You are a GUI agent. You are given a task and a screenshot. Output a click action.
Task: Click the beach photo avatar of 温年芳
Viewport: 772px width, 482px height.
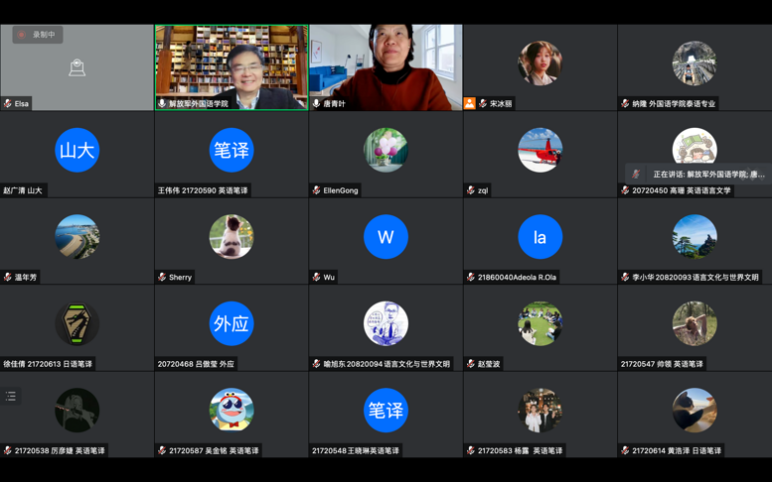point(77,237)
